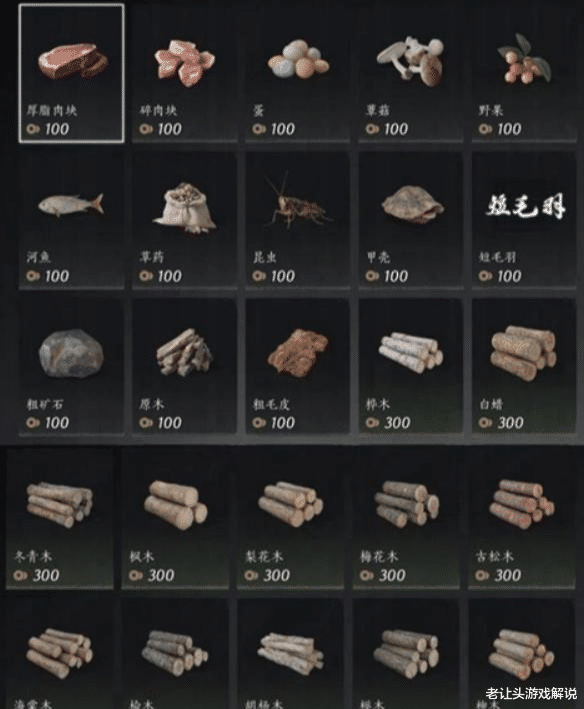Select the 梨花木 pear wood item

coord(290,519)
